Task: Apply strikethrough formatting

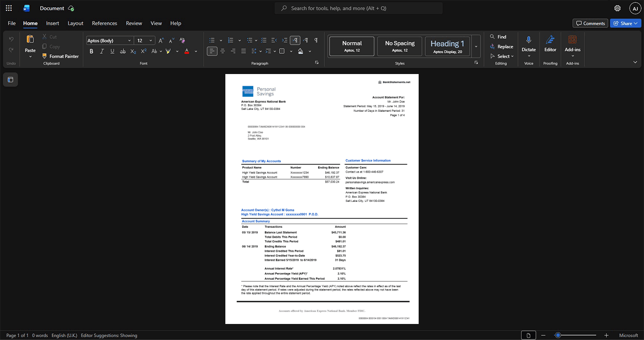Action: pos(123,51)
